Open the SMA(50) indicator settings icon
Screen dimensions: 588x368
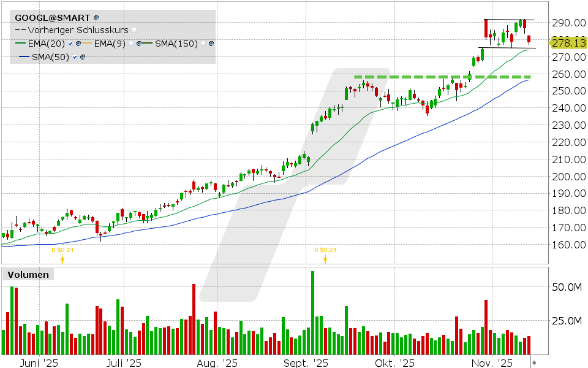pyautogui.click(x=83, y=56)
